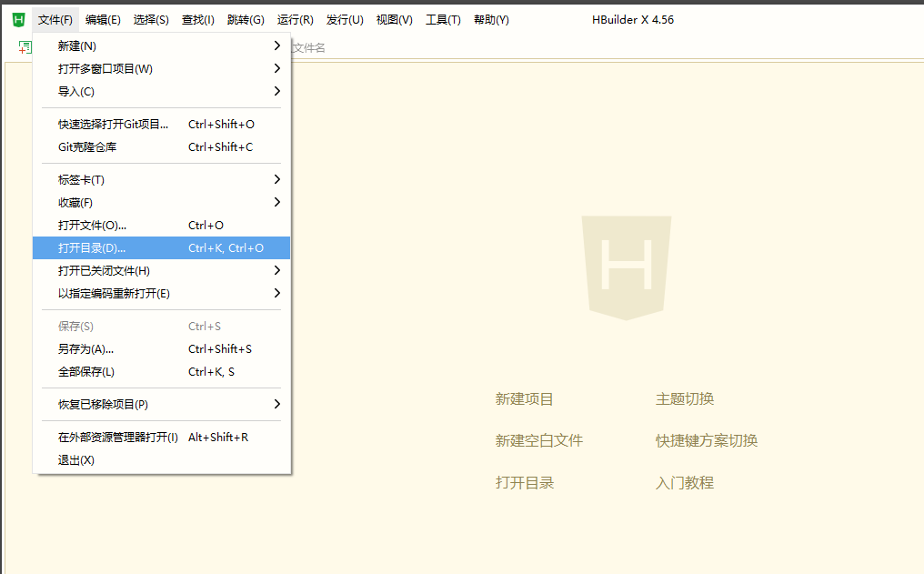Choose 快速选择打开Git项目... entry
924x574 pixels.
point(162,125)
